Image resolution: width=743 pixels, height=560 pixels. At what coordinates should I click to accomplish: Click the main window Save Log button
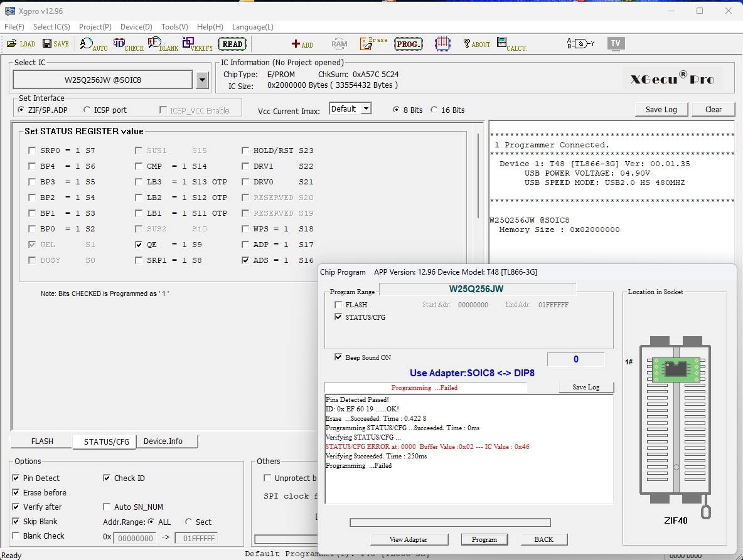tap(661, 109)
